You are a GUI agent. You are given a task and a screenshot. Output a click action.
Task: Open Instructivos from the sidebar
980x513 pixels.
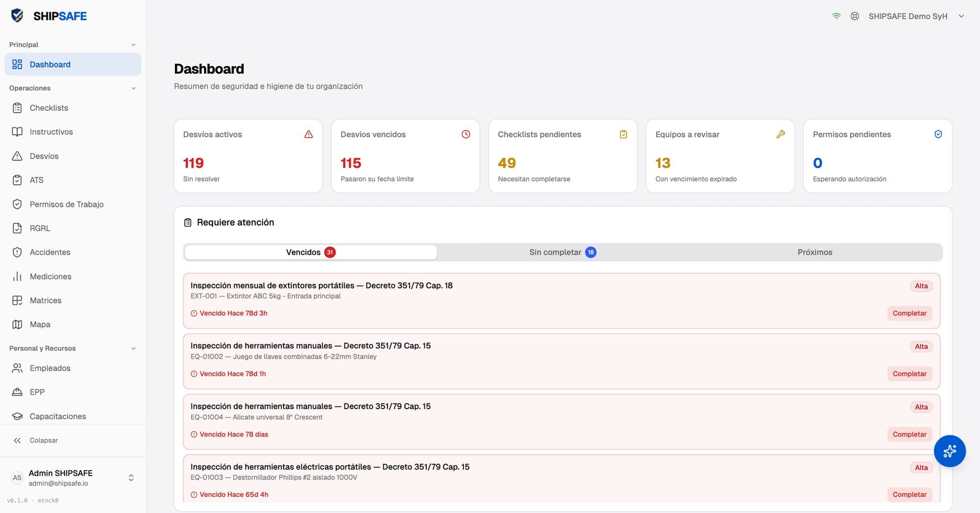pos(73,132)
